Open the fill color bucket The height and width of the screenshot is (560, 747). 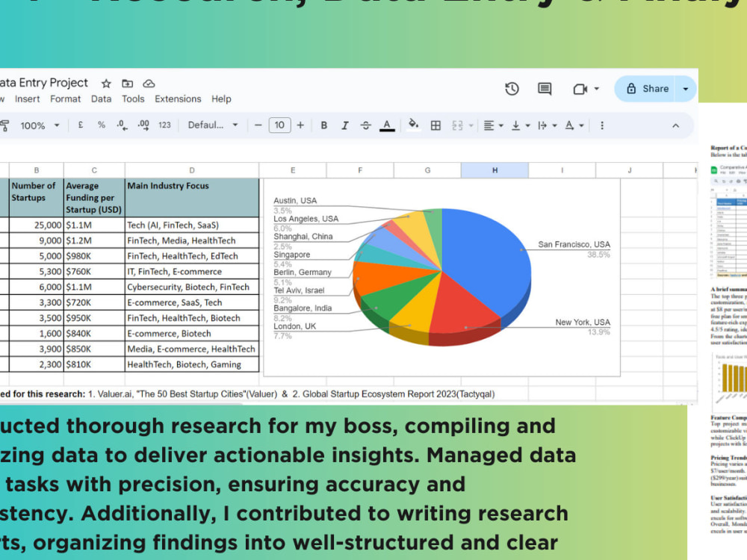tap(414, 125)
